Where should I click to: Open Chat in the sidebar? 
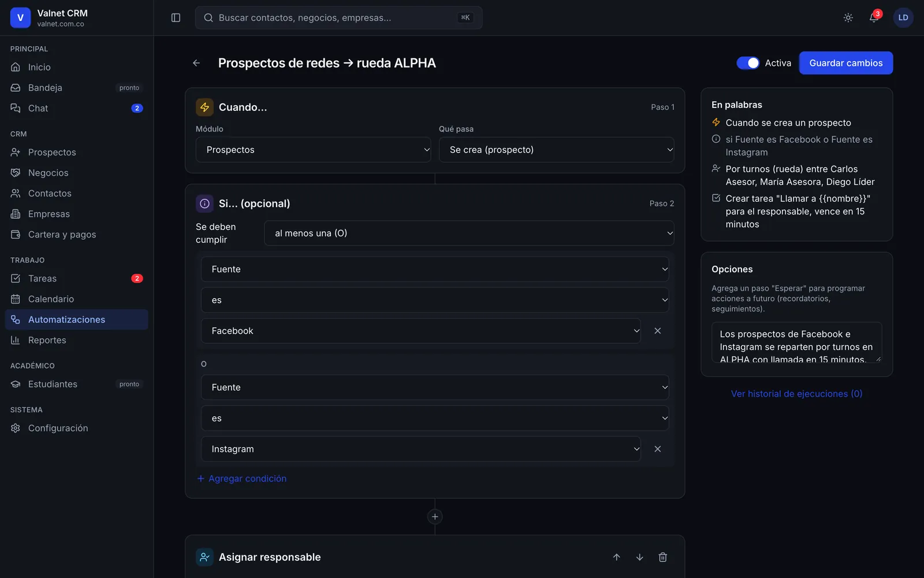(x=77, y=108)
